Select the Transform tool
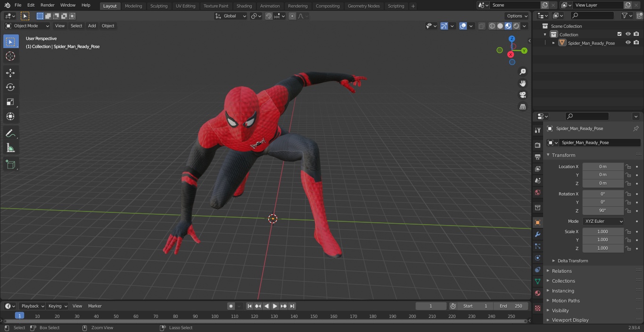 tap(10, 116)
